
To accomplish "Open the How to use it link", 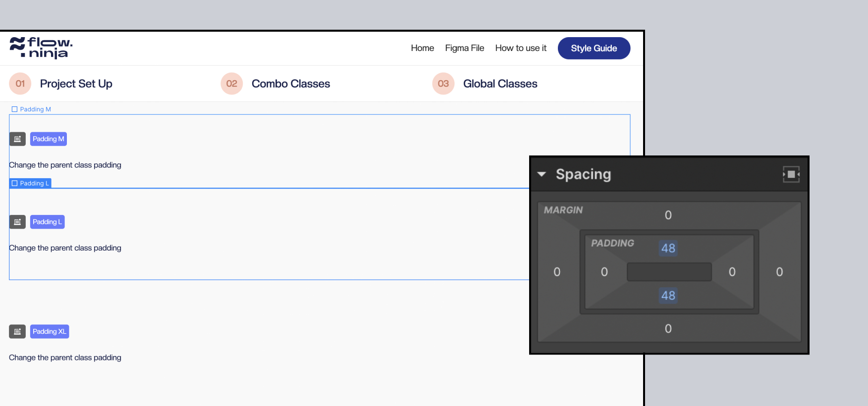I will pyautogui.click(x=521, y=48).
